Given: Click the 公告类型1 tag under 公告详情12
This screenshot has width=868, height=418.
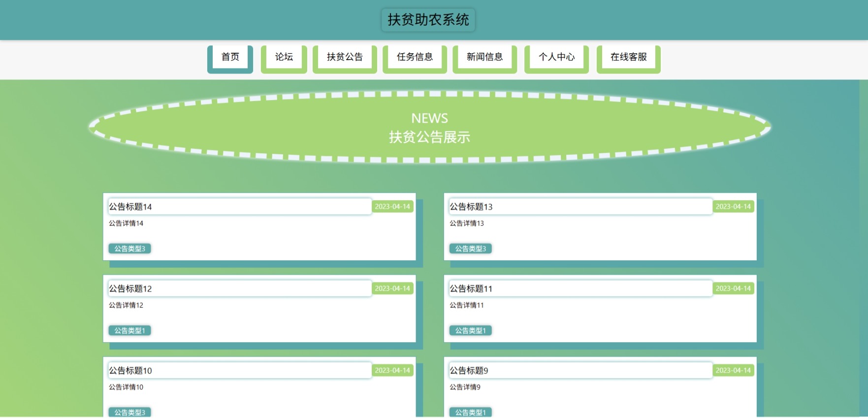Looking at the screenshot, I should point(130,330).
